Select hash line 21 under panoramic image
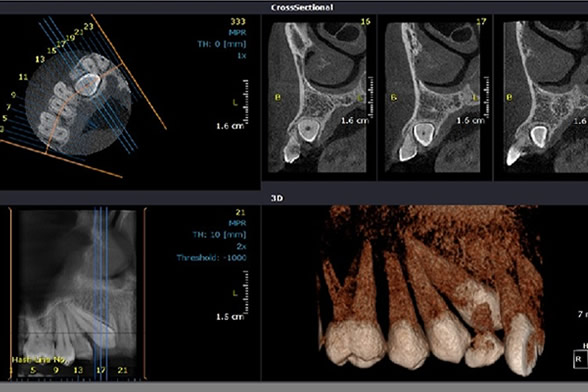588x392 pixels. click(x=122, y=371)
